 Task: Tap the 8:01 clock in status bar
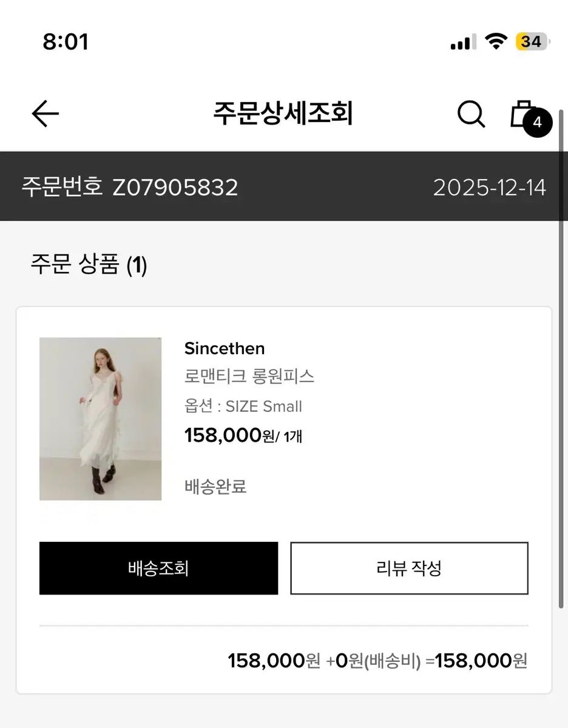pyautogui.click(x=66, y=42)
